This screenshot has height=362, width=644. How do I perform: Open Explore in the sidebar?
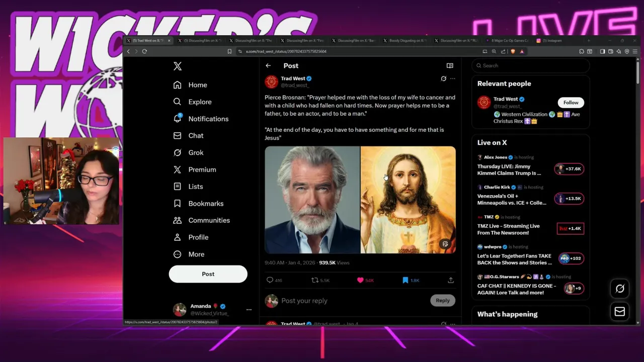(193, 102)
